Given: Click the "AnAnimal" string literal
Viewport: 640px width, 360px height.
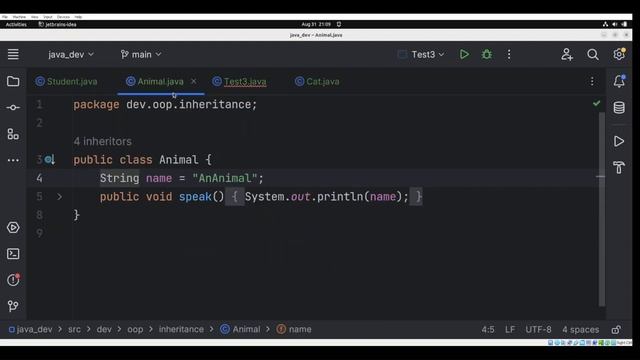Looking at the screenshot, I should 225,178.
